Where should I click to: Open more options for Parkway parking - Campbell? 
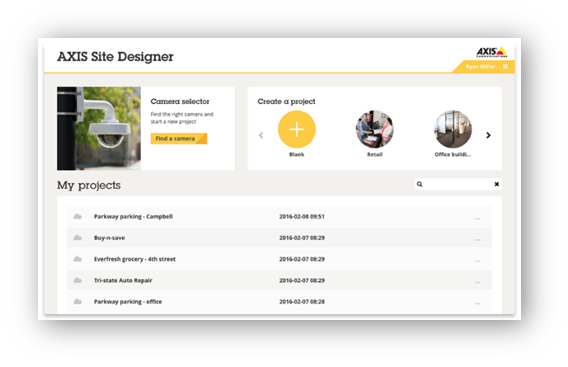click(477, 218)
